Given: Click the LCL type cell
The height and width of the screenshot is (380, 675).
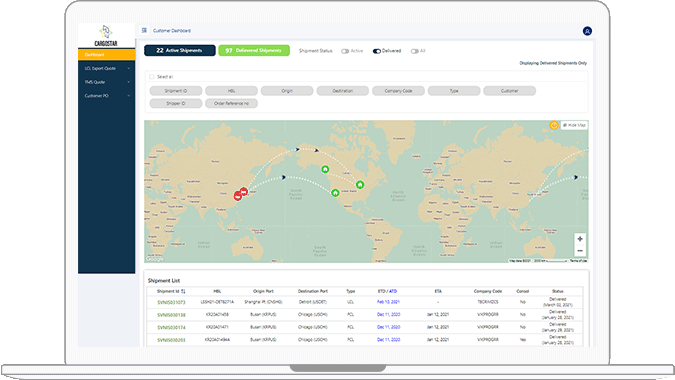Looking at the screenshot, I should [350, 302].
